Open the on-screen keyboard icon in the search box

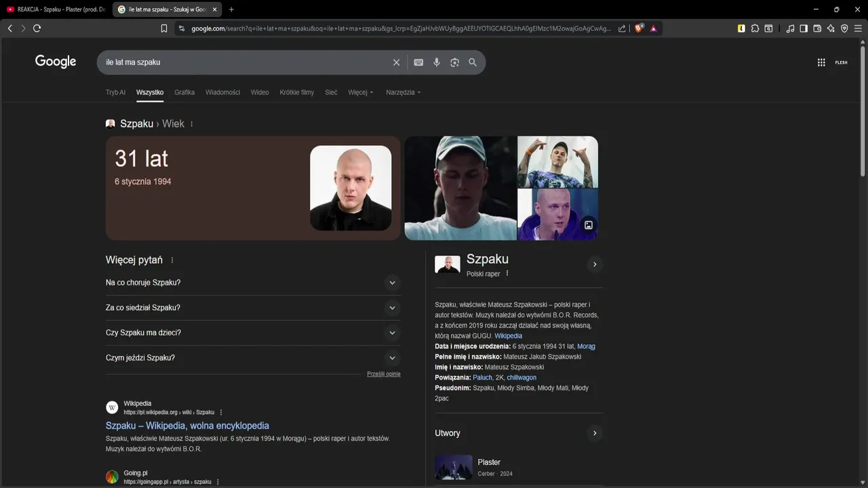coord(418,62)
